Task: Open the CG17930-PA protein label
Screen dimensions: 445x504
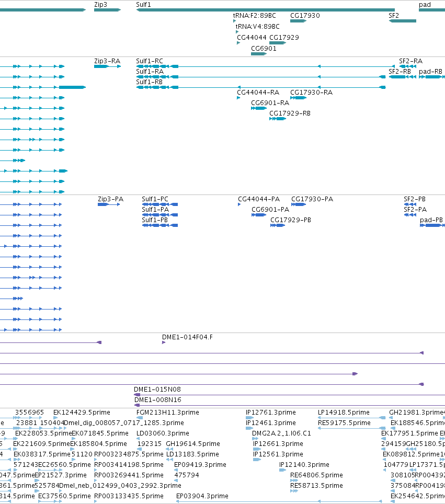Action: [312, 199]
